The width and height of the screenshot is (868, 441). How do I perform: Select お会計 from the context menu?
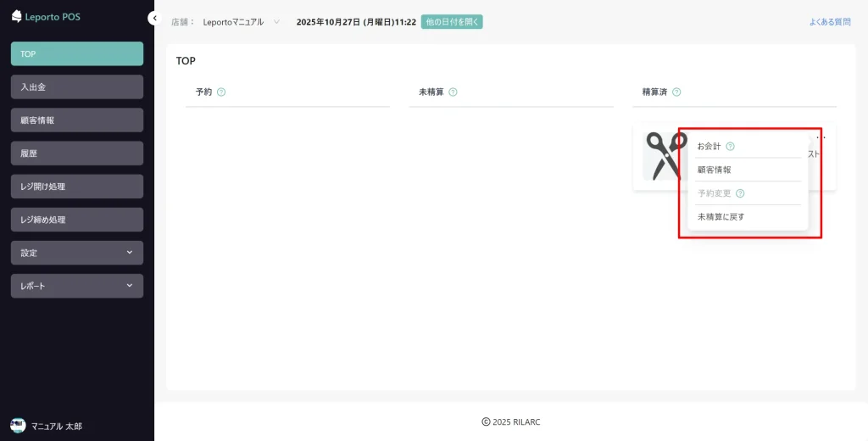point(709,146)
